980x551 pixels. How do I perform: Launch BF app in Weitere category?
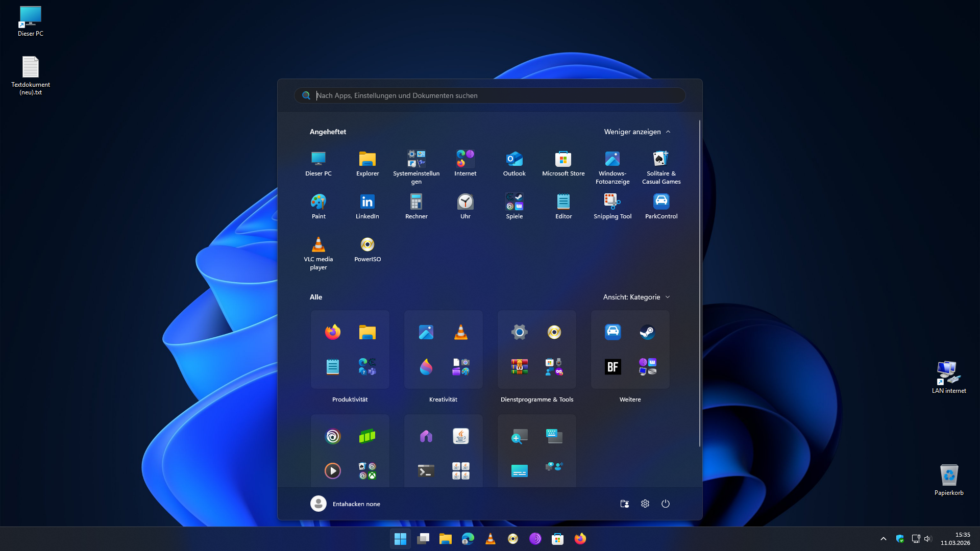(x=613, y=367)
